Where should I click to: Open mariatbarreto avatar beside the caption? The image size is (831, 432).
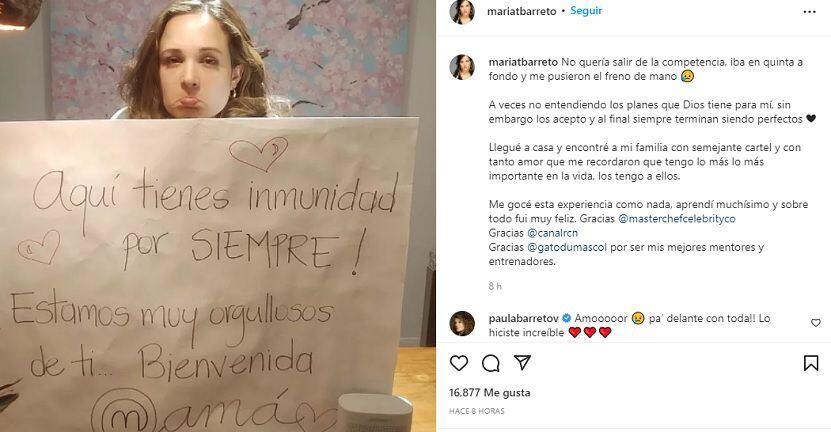tap(462, 67)
